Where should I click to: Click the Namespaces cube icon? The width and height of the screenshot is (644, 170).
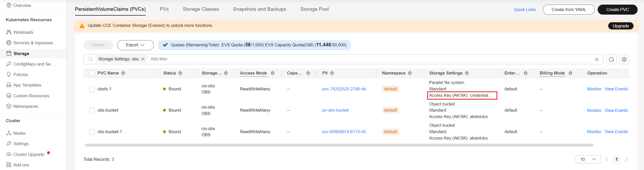tap(9, 106)
